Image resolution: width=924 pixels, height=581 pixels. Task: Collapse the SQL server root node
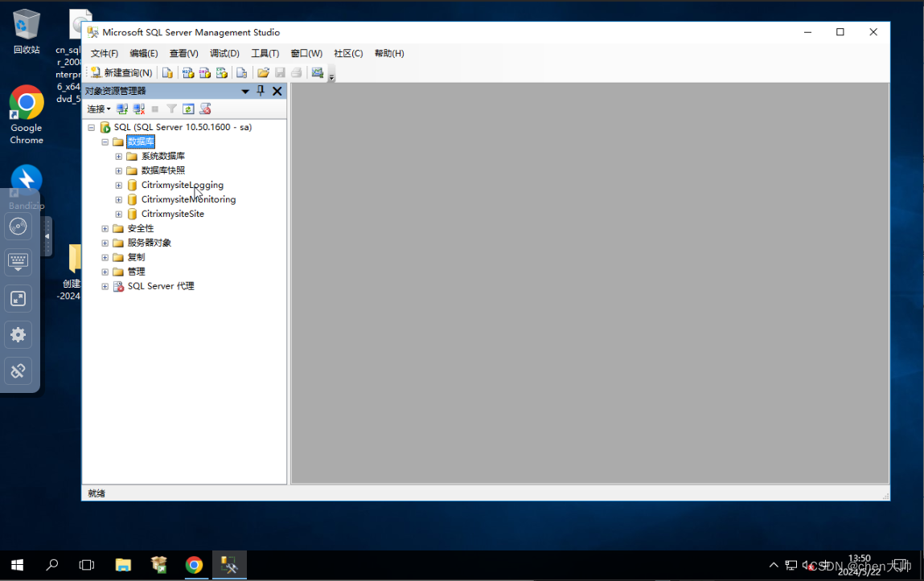pos(92,127)
